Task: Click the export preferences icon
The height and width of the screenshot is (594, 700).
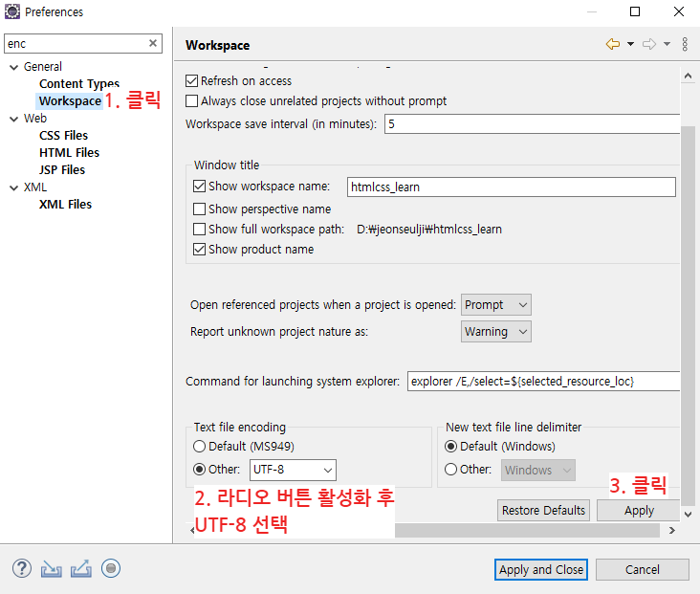Action: click(x=80, y=568)
